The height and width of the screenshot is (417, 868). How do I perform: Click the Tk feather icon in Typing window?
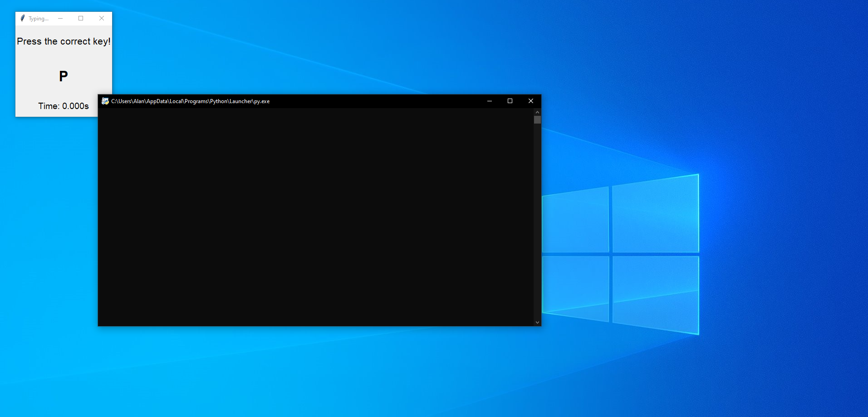[x=23, y=18]
